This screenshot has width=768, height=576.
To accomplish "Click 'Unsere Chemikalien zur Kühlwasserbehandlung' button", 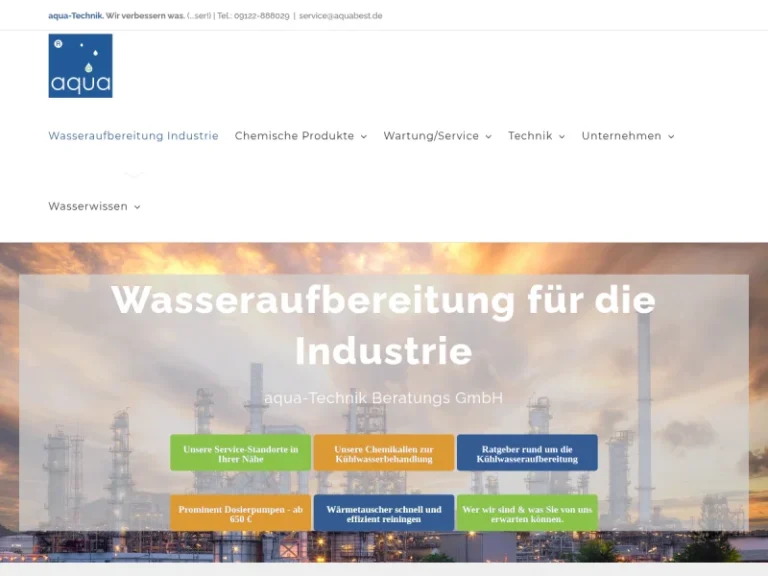I will 384,453.
